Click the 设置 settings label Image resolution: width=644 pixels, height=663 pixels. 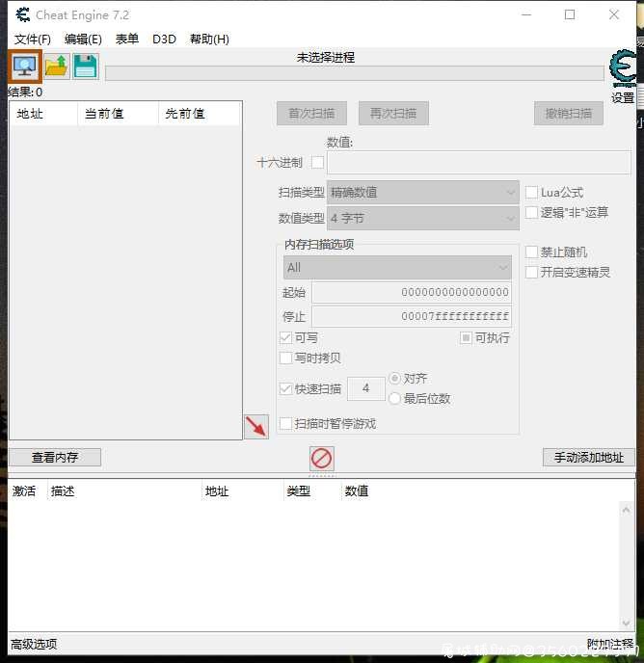pos(623,98)
